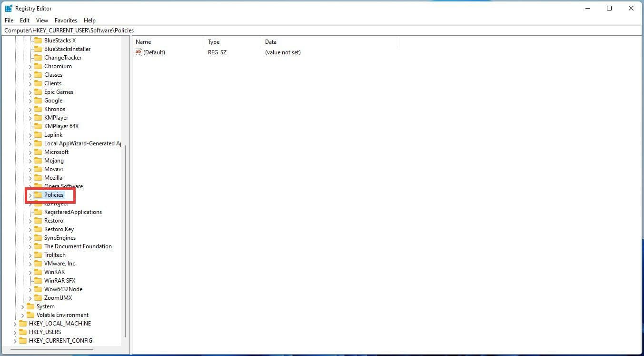Click inside the registry path address bar
The height and width of the screenshot is (356, 644).
click(x=190, y=30)
